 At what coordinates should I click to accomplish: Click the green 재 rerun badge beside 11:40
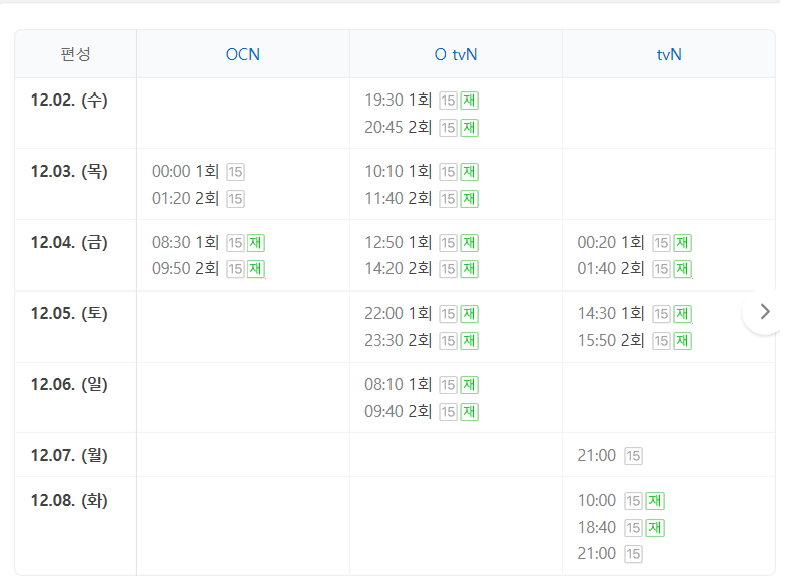click(469, 199)
